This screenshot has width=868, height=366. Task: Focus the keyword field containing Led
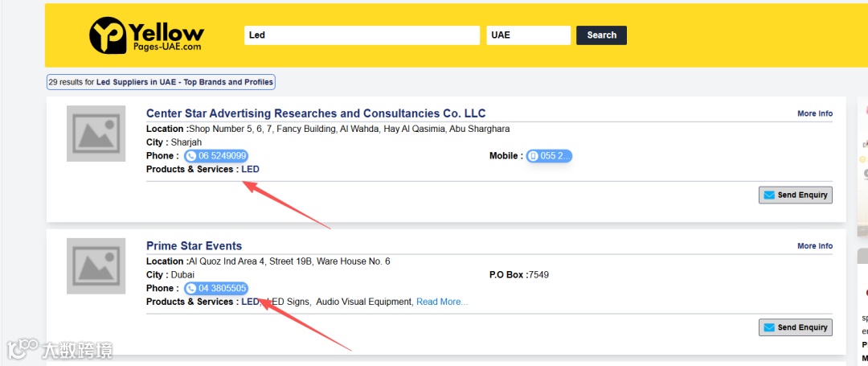(362, 35)
